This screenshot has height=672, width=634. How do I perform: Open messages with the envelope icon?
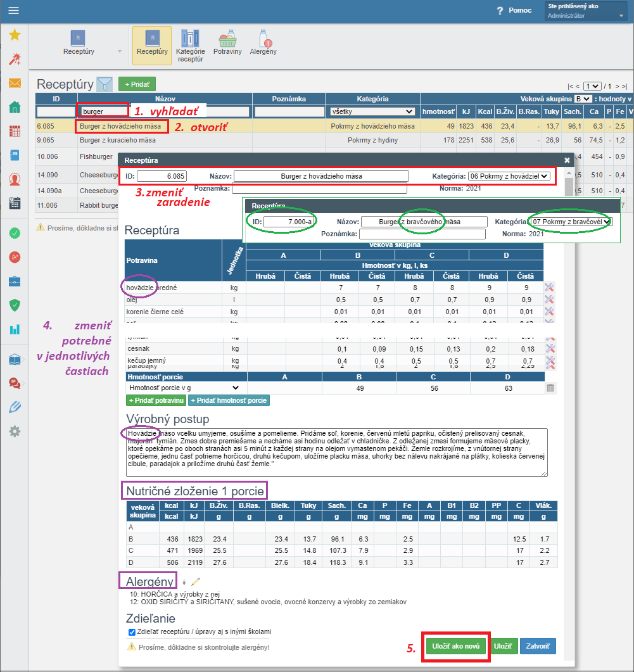click(15, 83)
